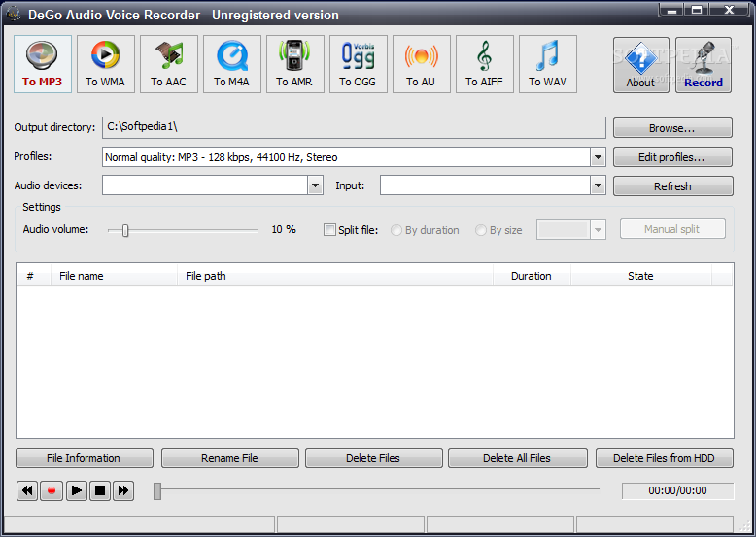Pick the To AIFF format icon
The width and height of the screenshot is (756, 537).
coord(485,64)
